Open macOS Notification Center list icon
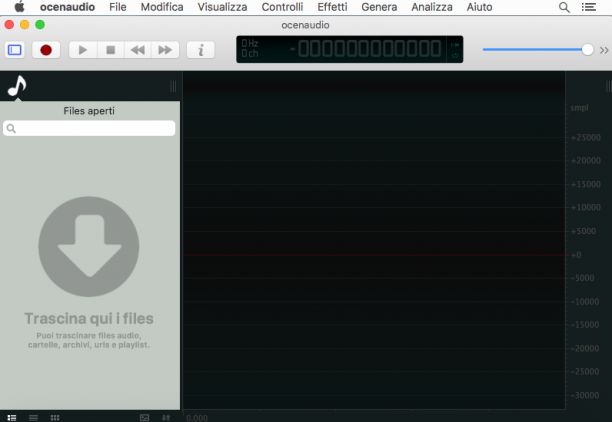Image resolution: width=612 pixels, height=422 pixels. click(x=589, y=7)
